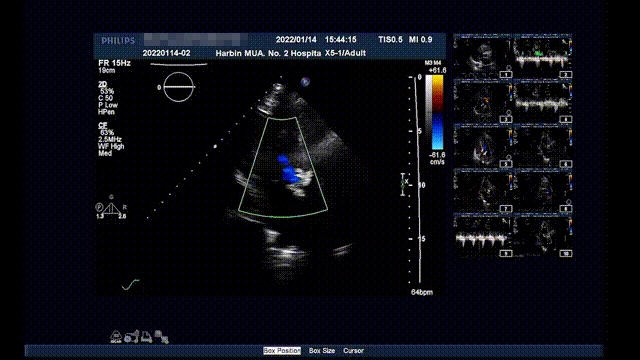Click the green color-flow box outline
Image resolution: width=640 pixels, height=360 pixels.
tap(283, 167)
